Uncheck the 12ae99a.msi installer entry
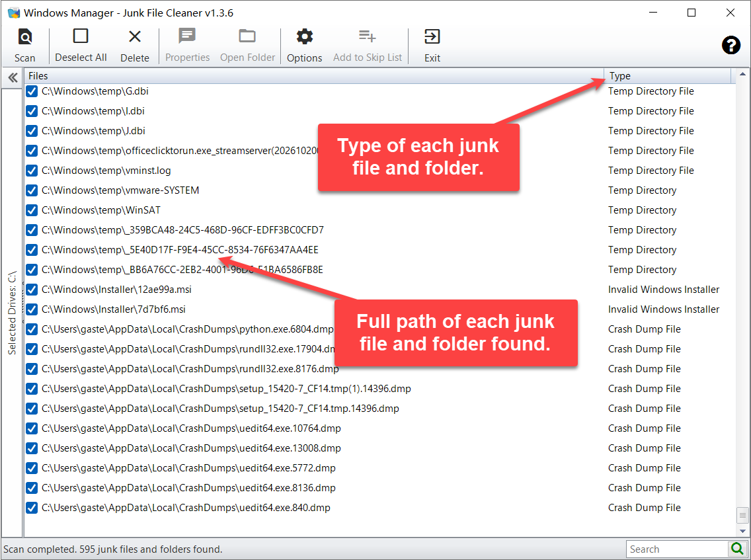 (x=32, y=290)
